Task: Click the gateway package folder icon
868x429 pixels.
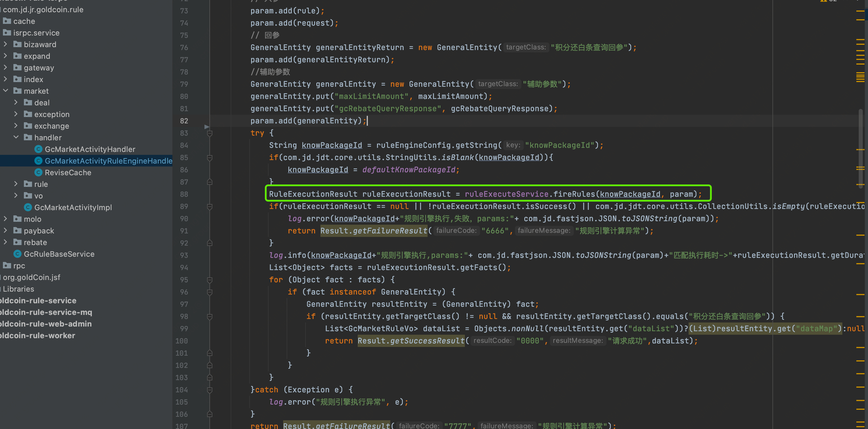Action: [x=17, y=68]
